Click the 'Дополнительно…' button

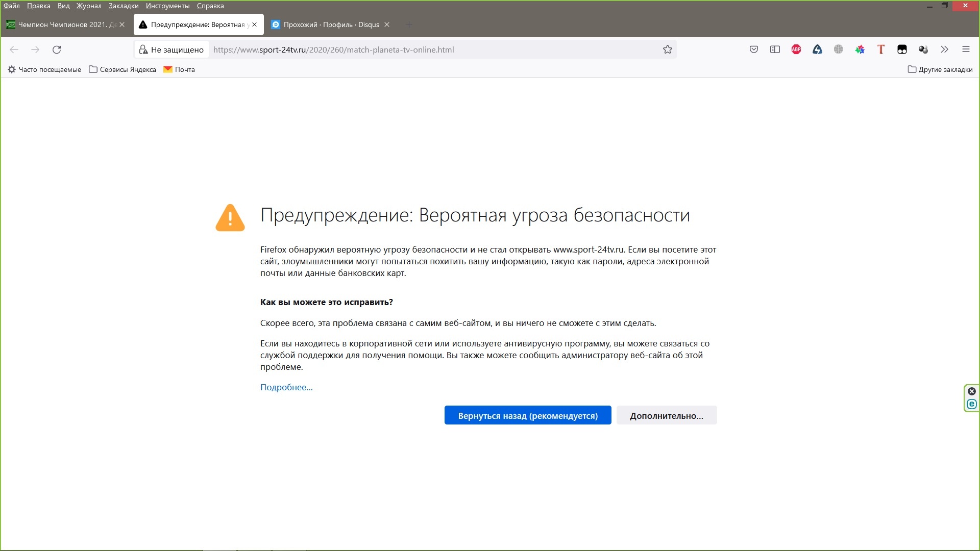click(x=667, y=415)
